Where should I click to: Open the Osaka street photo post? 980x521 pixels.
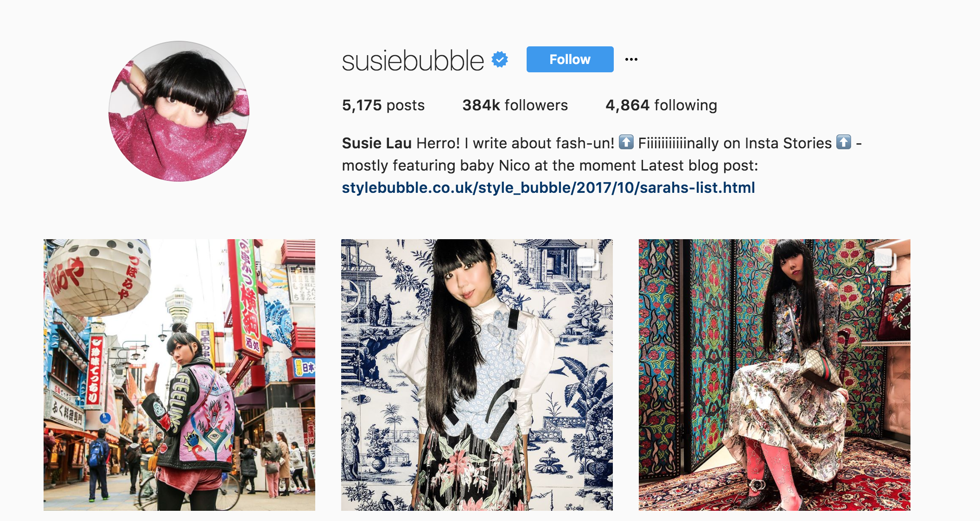(x=179, y=375)
